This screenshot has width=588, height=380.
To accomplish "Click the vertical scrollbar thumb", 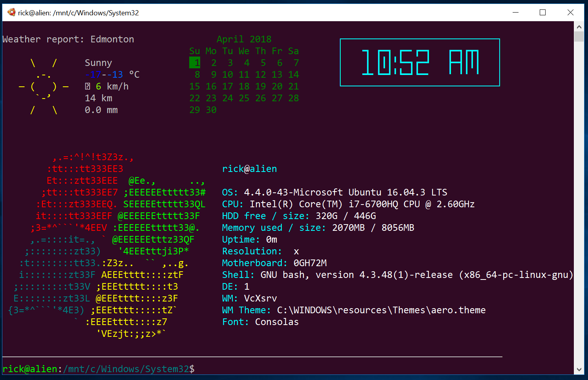I will point(579,37).
